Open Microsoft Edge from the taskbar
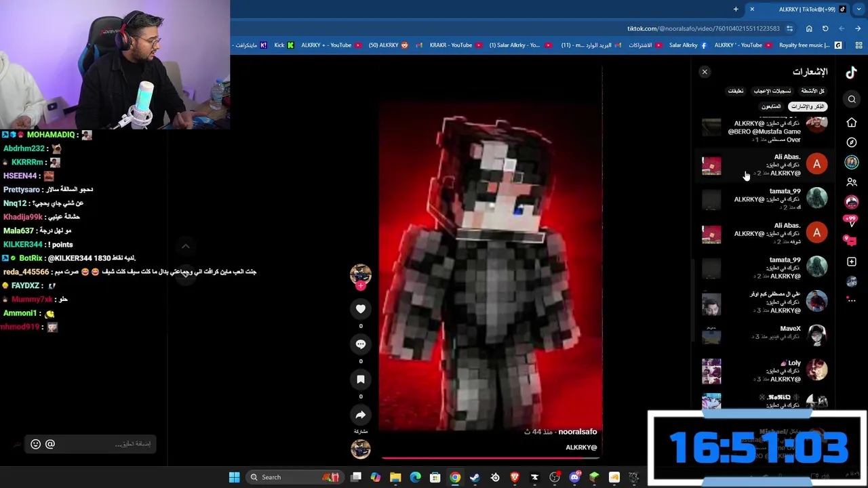The width and height of the screenshot is (868, 488). click(x=415, y=477)
